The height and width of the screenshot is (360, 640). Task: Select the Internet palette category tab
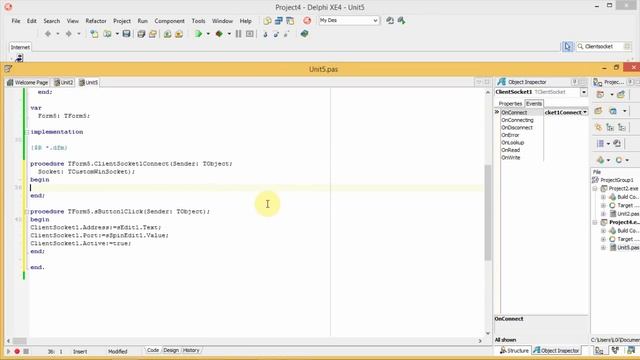[x=20, y=47]
